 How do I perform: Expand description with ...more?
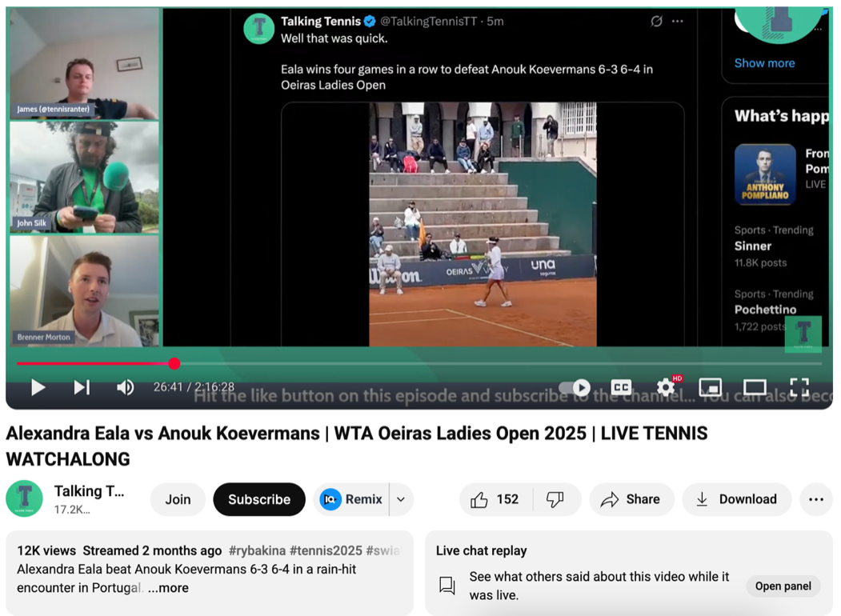tap(168, 587)
